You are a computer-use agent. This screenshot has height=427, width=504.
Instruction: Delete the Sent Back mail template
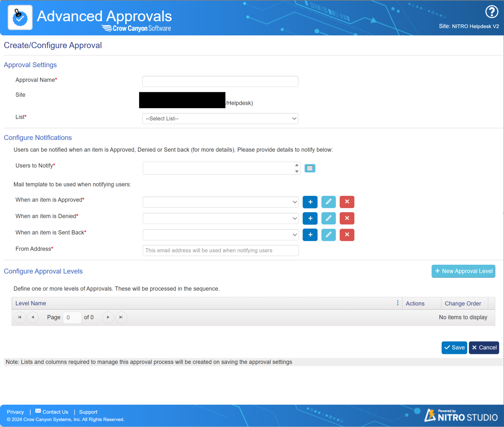[347, 235]
